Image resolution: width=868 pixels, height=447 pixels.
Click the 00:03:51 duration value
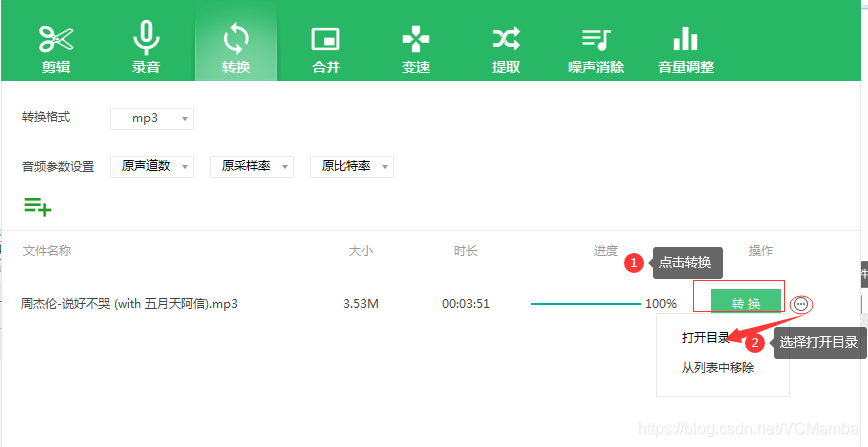click(466, 304)
